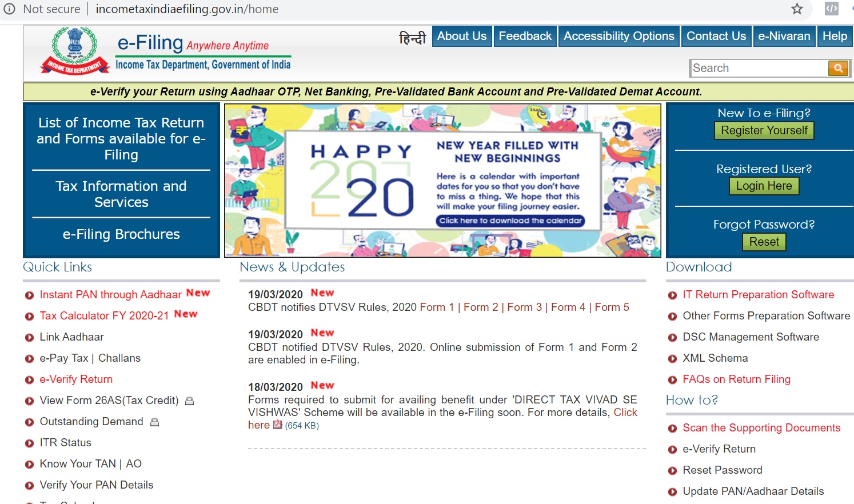Open Reset Password how-to link
This screenshot has height=504, width=854.
(x=723, y=470)
